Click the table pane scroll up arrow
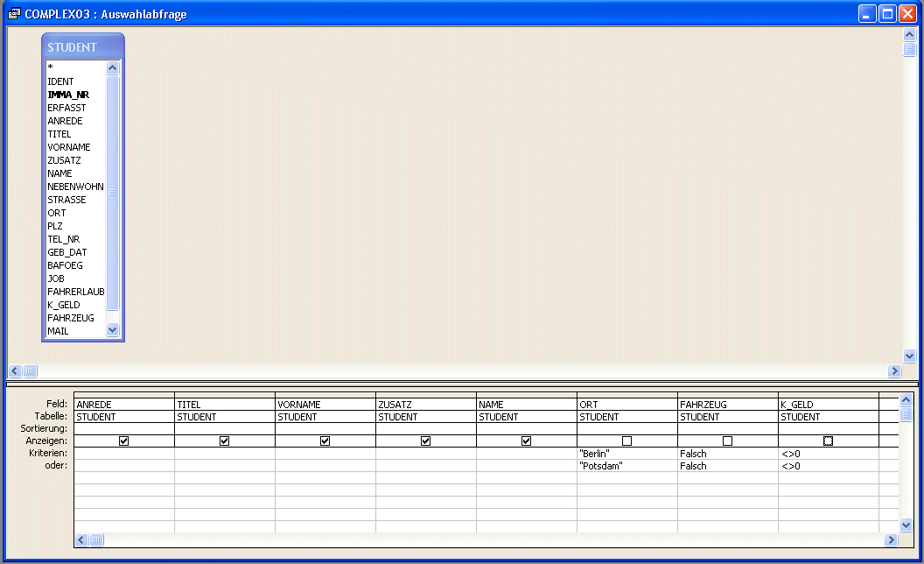This screenshot has width=924, height=564. pyautogui.click(x=909, y=34)
